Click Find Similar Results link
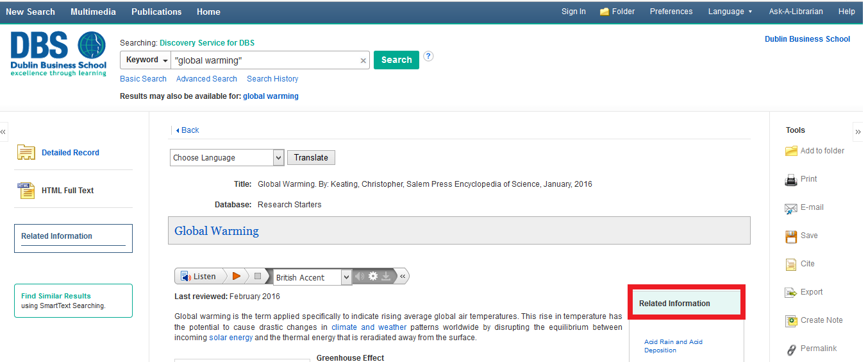This screenshot has height=362, width=868. coord(56,296)
